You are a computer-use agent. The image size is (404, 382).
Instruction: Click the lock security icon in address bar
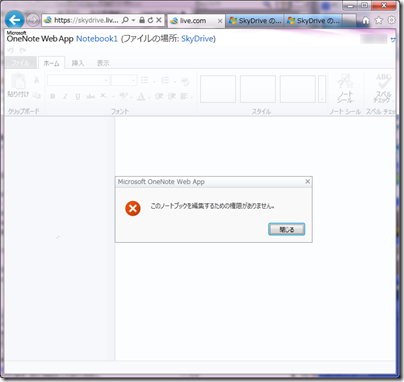(x=142, y=20)
